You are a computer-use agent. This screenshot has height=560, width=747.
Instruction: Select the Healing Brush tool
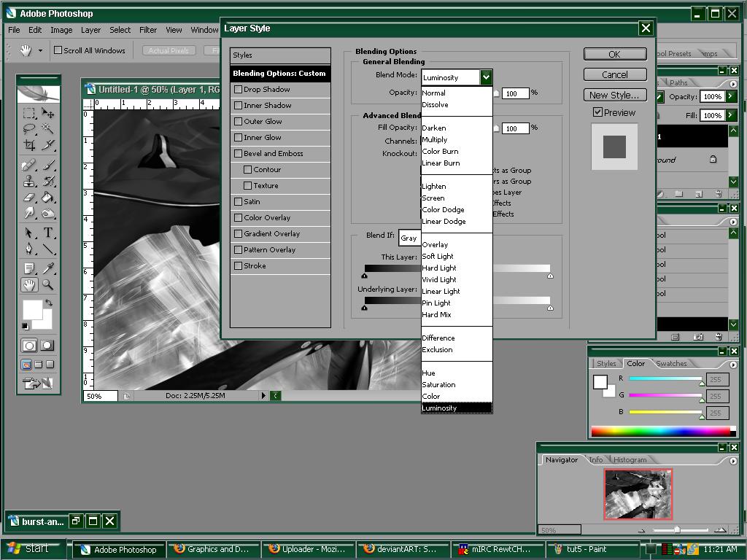29,166
